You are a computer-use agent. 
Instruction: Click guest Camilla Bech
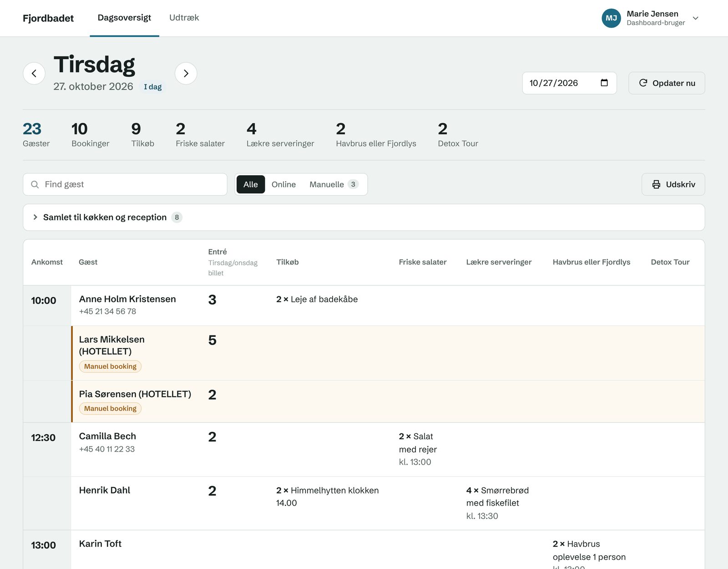[107, 436]
